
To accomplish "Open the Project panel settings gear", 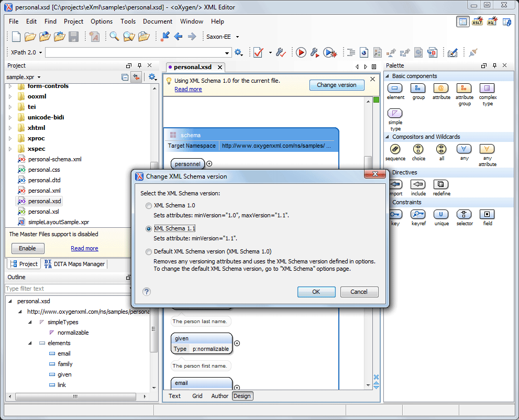I will pyautogui.click(x=152, y=77).
